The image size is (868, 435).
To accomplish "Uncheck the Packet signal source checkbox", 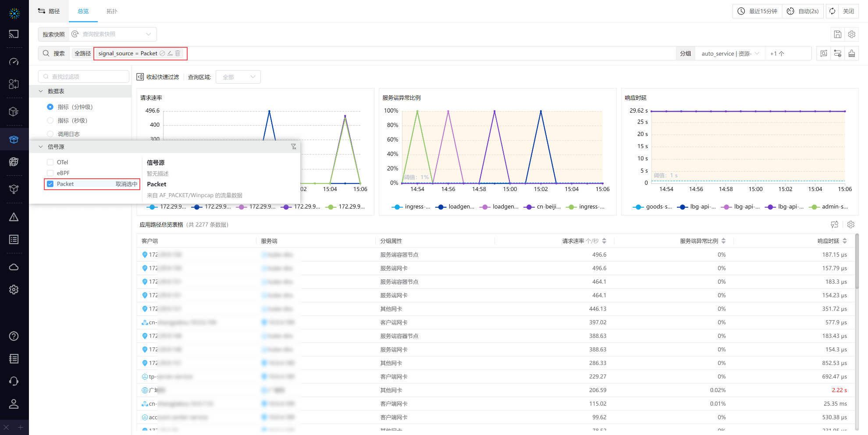I will (x=50, y=184).
